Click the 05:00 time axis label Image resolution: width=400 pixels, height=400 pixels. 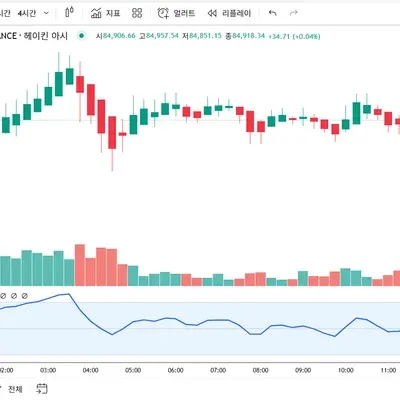(x=133, y=370)
